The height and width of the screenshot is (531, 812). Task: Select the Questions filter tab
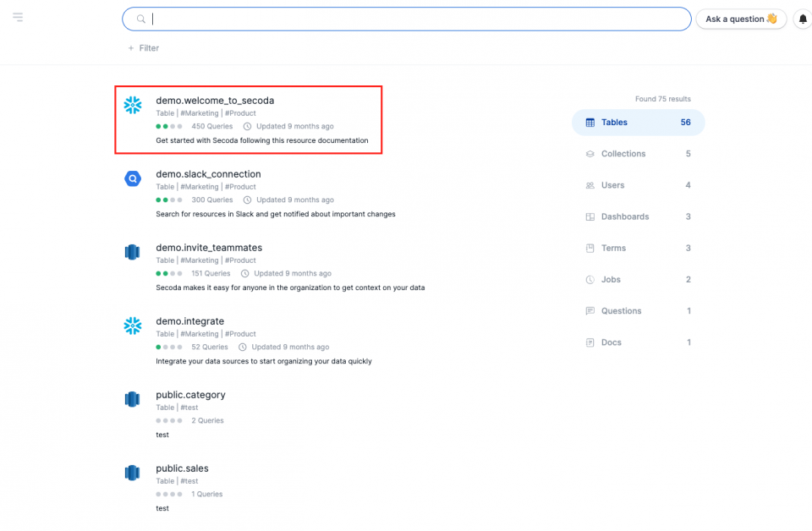click(x=638, y=311)
